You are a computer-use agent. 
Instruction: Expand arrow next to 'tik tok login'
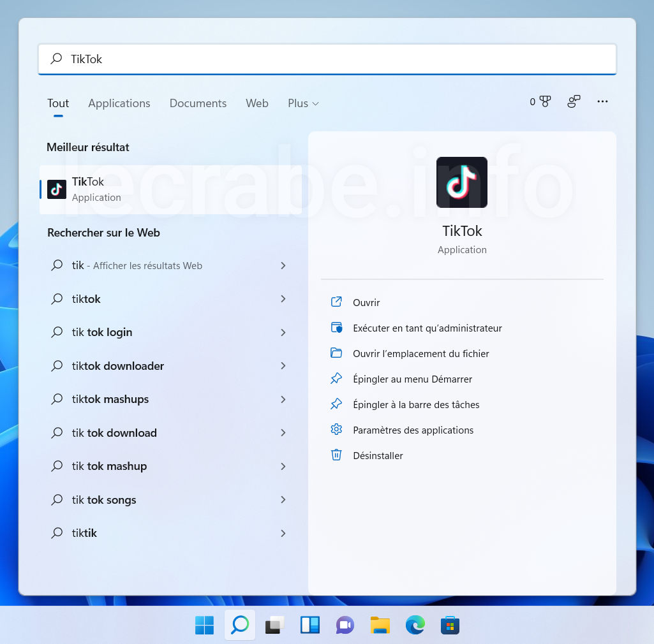coord(283,333)
